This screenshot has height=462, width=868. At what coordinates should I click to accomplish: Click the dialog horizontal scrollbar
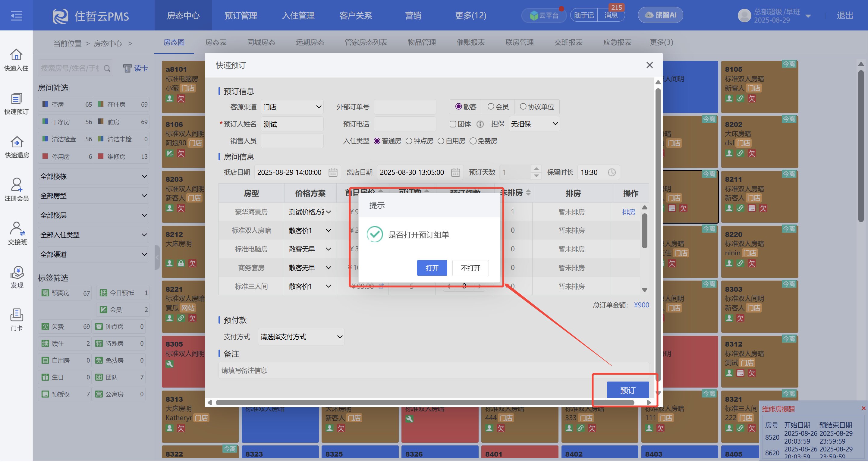(425, 402)
